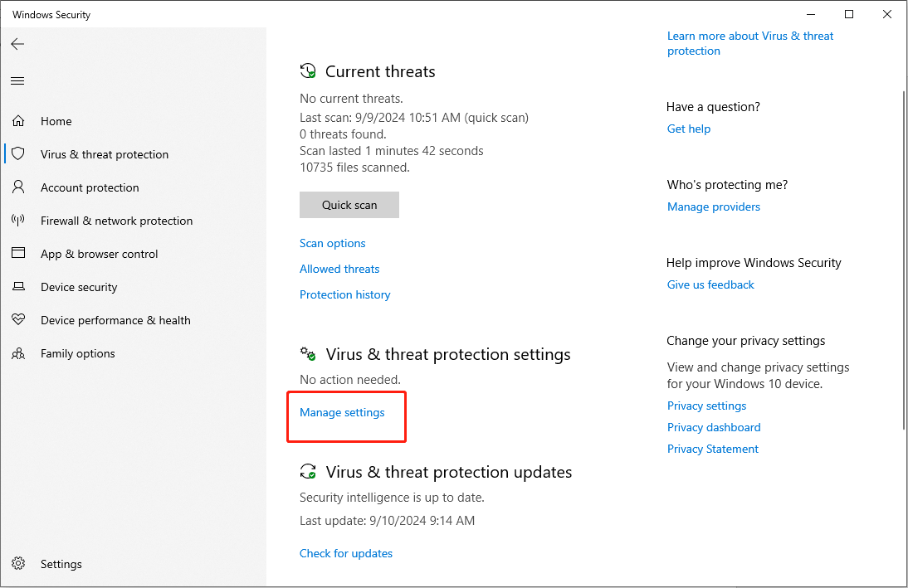Open App & browser control icon

(18, 254)
